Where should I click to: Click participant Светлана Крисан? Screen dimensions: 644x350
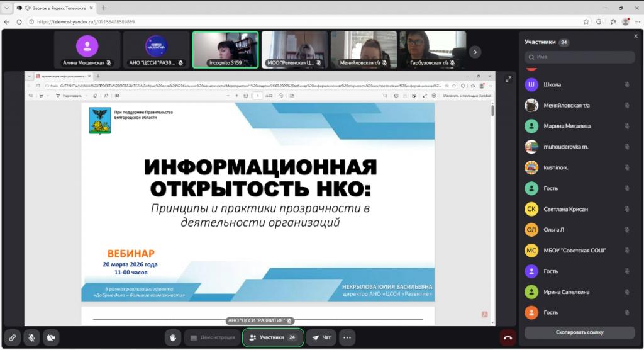tap(579, 209)
